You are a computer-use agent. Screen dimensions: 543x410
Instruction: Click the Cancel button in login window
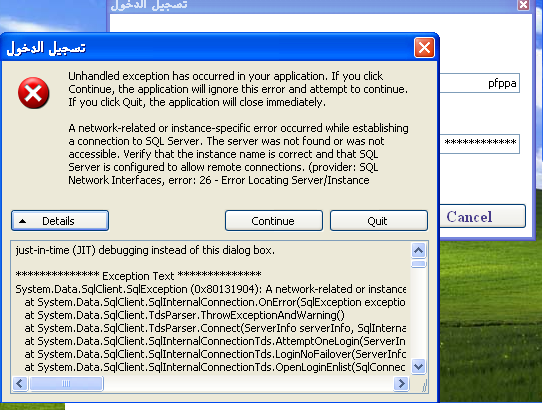click(x=482, y=216)
